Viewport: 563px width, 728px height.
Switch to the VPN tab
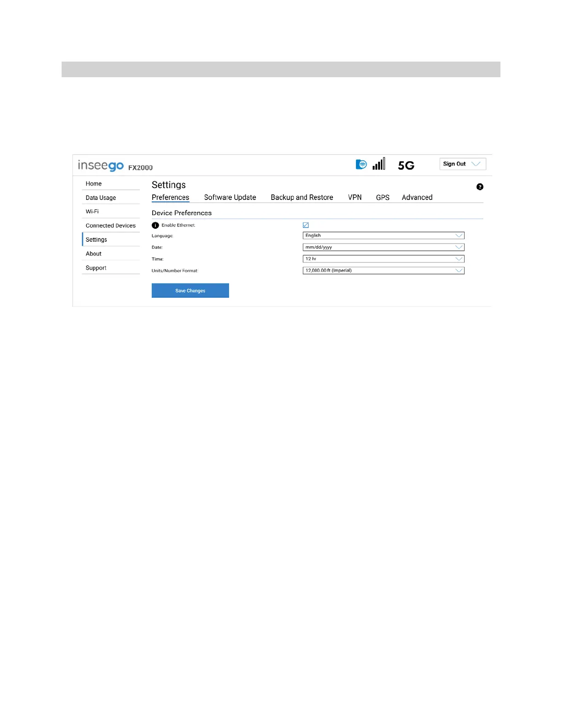point(355,198)
